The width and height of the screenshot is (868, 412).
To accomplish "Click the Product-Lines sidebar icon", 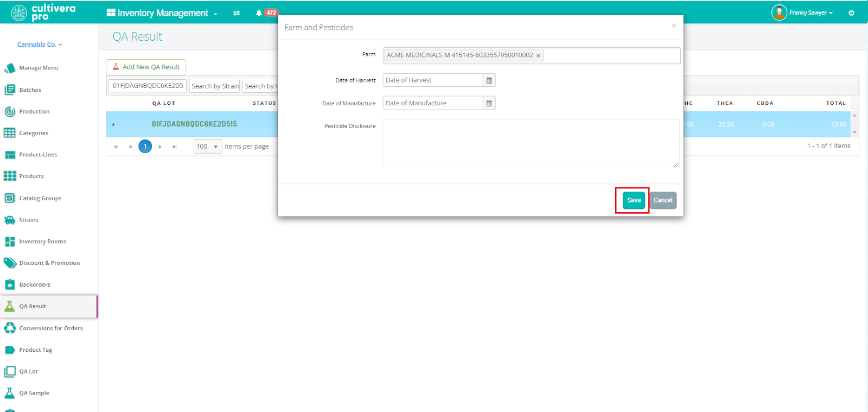I will [x=10, y=155].
